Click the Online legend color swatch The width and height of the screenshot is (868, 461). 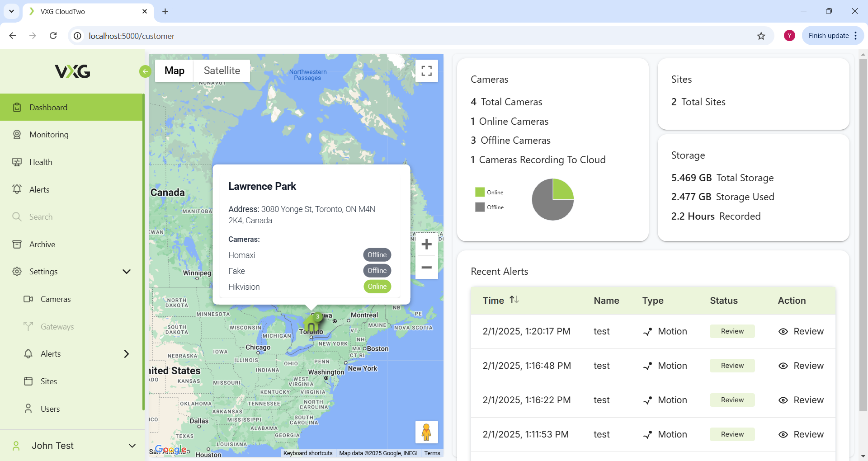480,192
